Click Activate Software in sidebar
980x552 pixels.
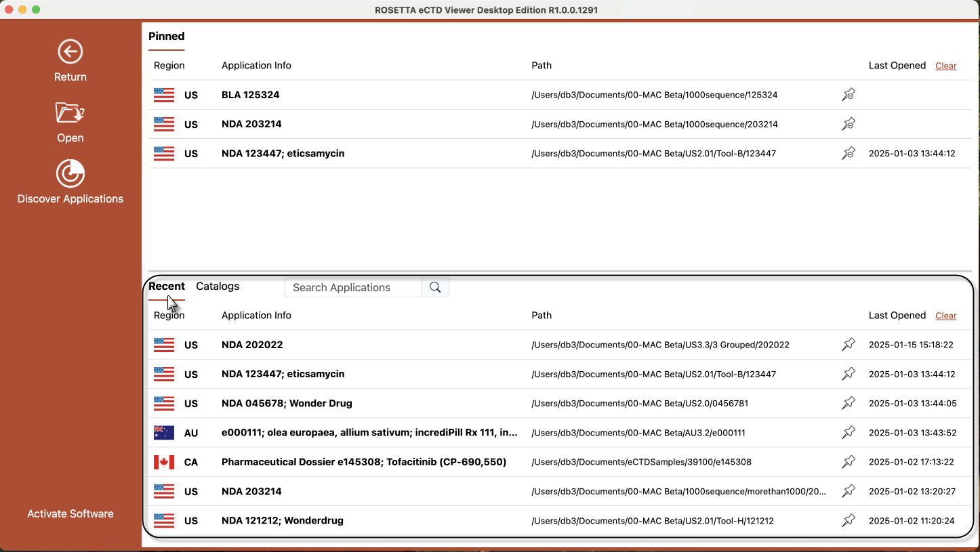(70, 513)
